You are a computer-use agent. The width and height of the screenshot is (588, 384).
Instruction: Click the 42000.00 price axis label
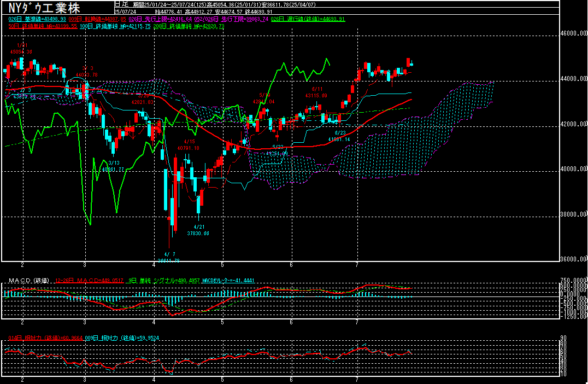coord(573,124)
